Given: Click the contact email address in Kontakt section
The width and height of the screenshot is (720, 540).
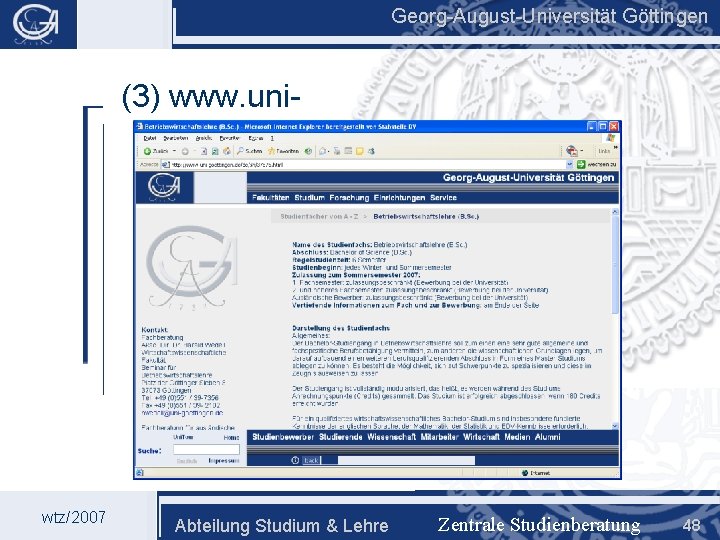Looking at the screenshot, I should click(182, 413).
